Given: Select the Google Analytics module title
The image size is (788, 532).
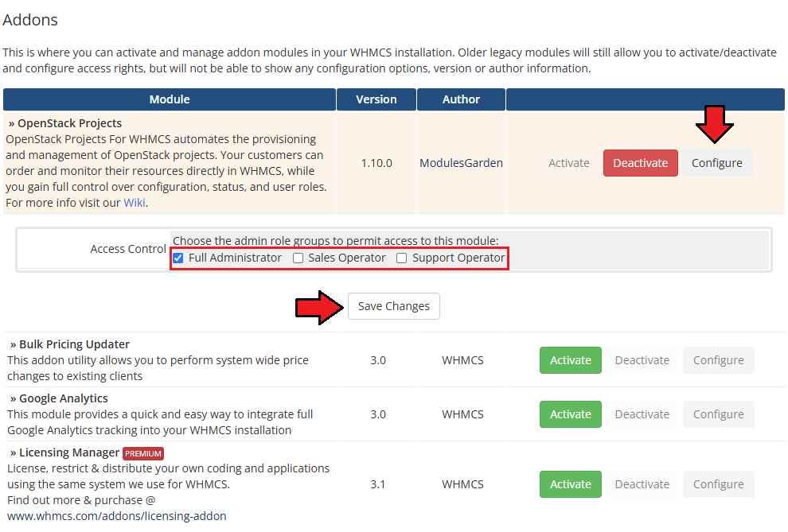Looking at the screenshot, I should tap(64, 398).
